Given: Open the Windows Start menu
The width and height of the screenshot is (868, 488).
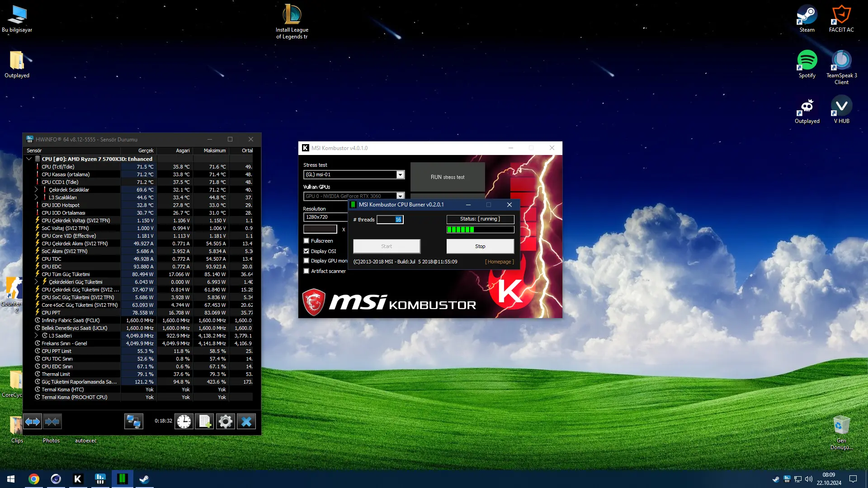Looking at the screenshot, I should (x=11, y=479).
